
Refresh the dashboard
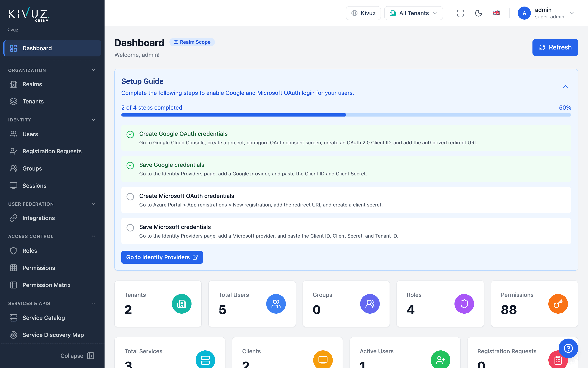tap(555, 47)
